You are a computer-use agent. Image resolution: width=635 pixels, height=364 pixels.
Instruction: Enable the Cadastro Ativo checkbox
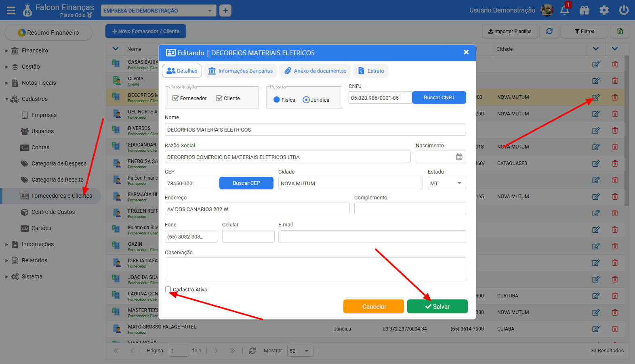pos(168,289)
